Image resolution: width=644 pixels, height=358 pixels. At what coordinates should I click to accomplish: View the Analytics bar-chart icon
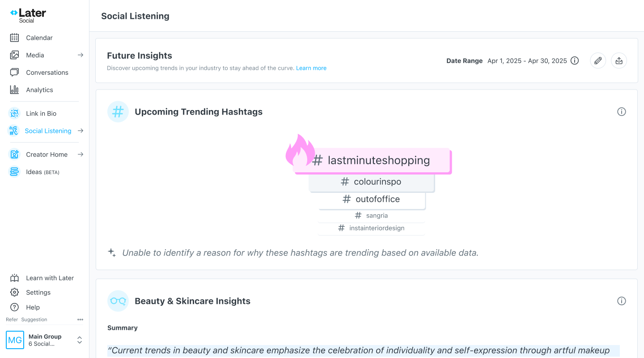point(15,89)
